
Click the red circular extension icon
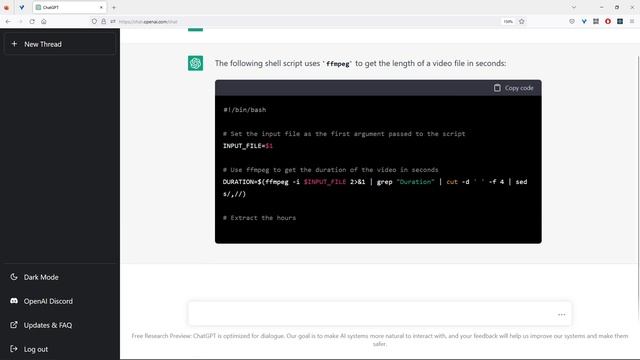pos(608,21)
